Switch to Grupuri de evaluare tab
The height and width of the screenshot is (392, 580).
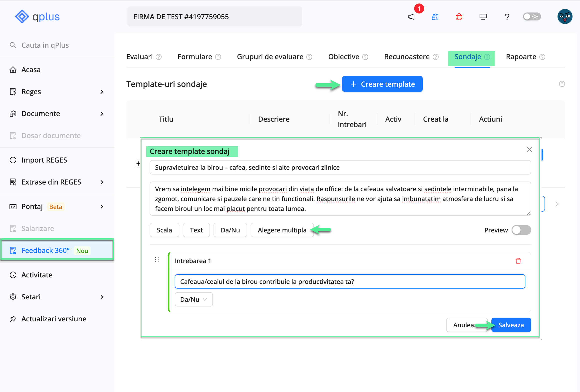point(270,57)
